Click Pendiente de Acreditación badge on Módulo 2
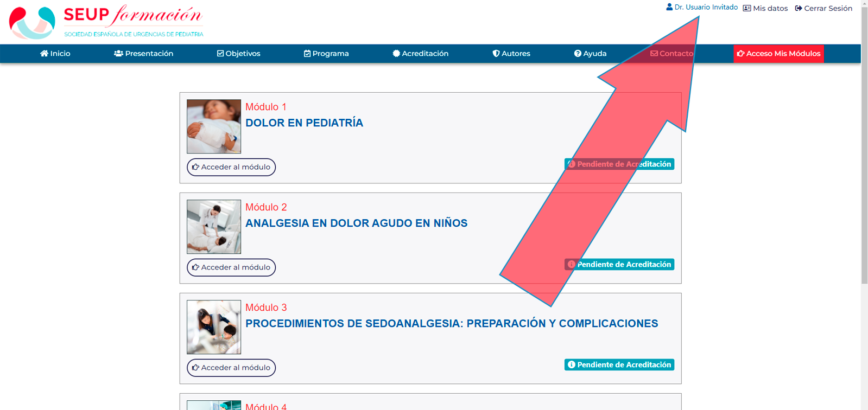 point(619,265)
